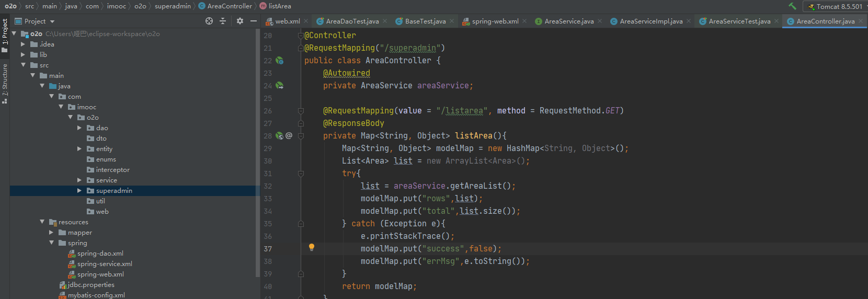Click autowired dependency gutter icon on line 24
868x299 pixels.
tap(280, 86)
